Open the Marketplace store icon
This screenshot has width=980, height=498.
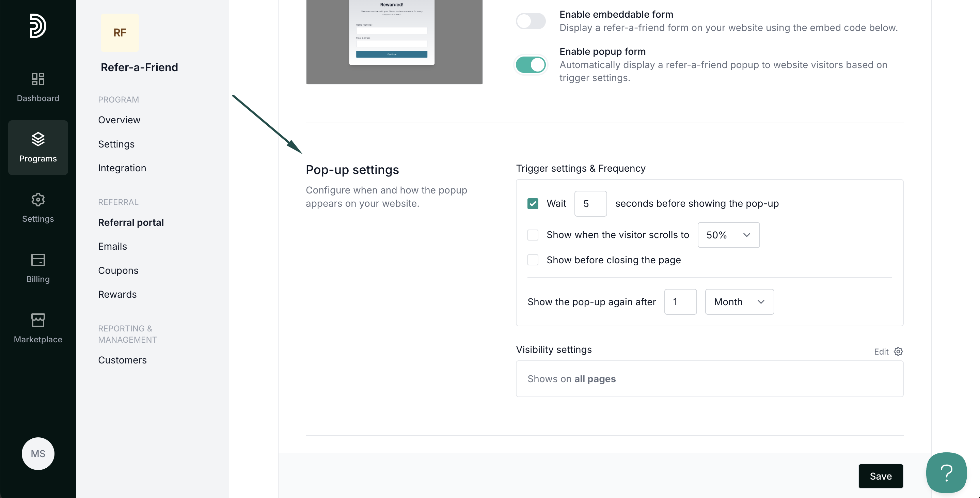(x=38, y=320)
